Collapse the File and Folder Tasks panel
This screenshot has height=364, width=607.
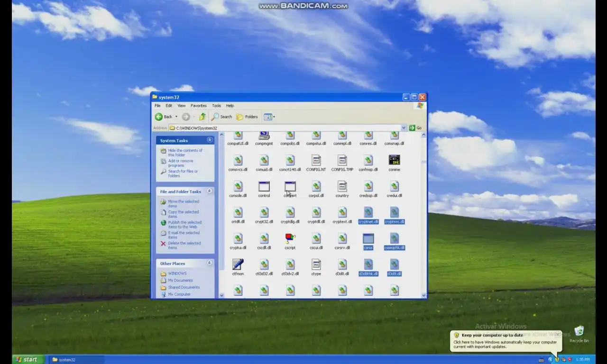pyautogui.click(x=210, y=191)
